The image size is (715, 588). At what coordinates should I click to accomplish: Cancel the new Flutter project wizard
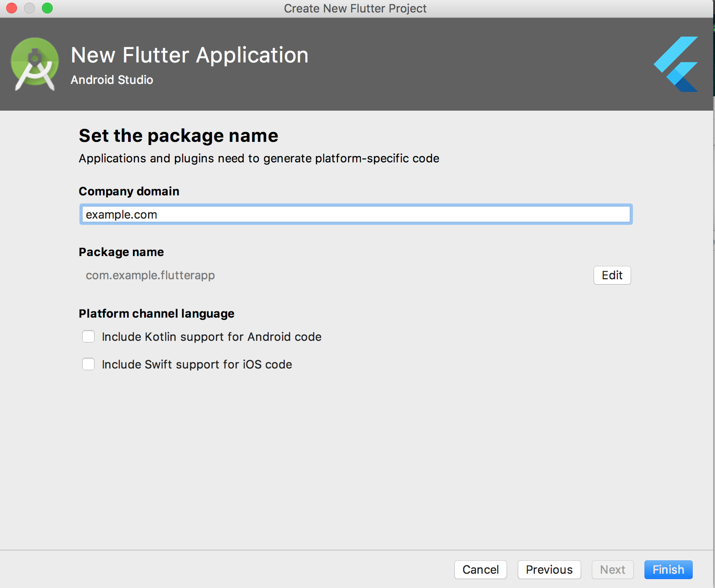(480, 570)
